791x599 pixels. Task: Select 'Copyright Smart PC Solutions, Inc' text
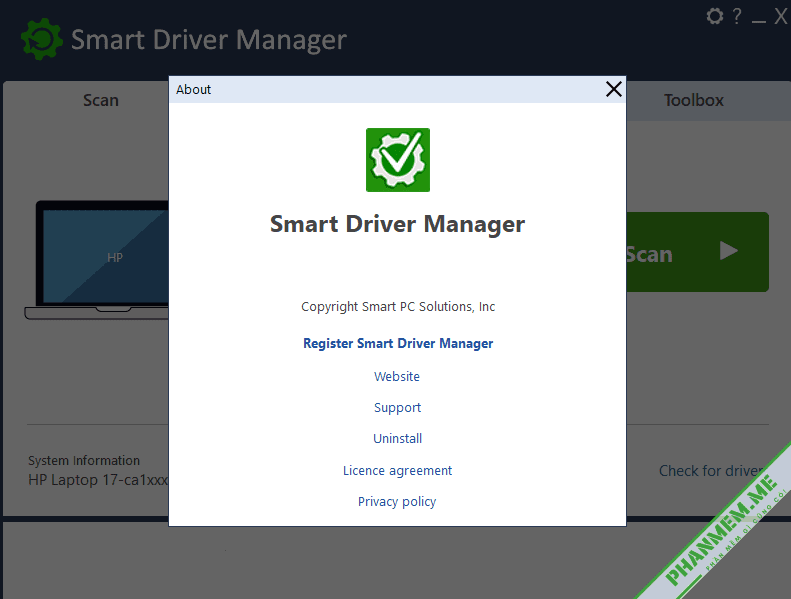click(x=398, y=307)
